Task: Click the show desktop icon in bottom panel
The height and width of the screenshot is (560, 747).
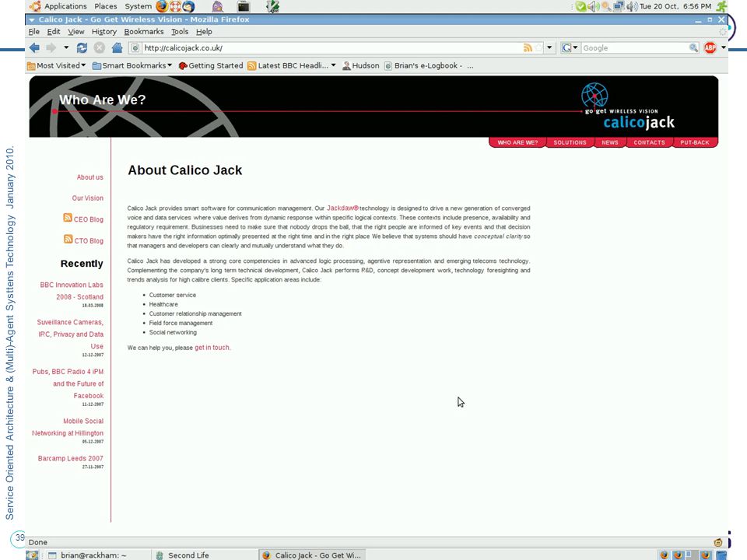Action: tap(32, 555)
